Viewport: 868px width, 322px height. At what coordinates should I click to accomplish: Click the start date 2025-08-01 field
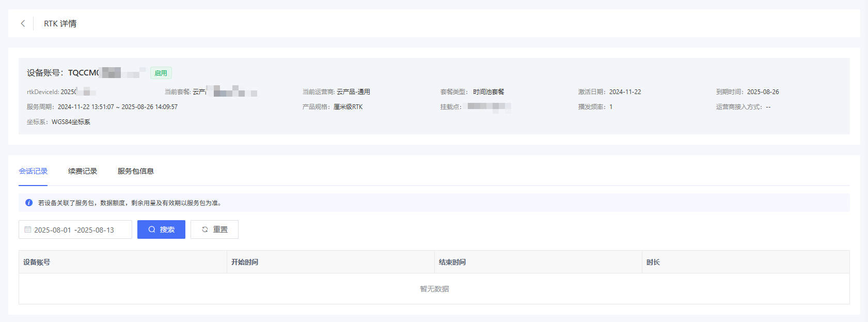[x=53, y=230]
